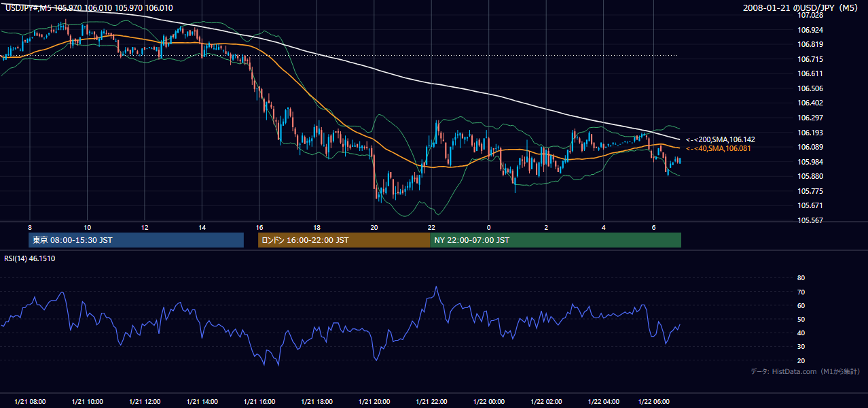Click the RSI level 20 label
Screen dimensions: 868x408
coord(801,360)
